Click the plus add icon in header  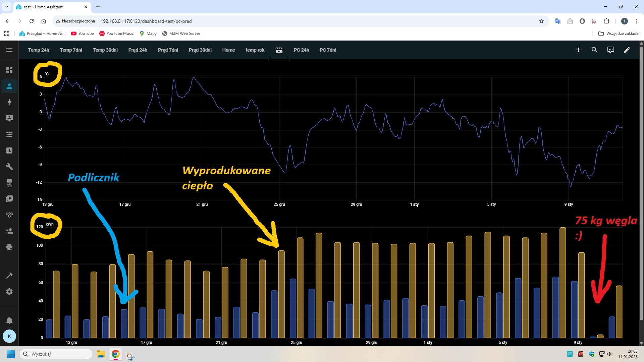click(578, 50)
